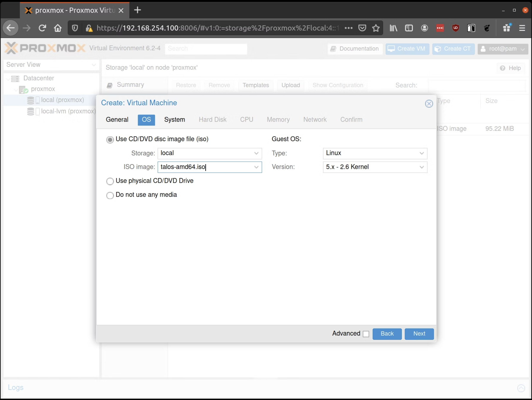The image size is (532, 400).
Task: Click the Firefox home icon
Action: 58,28
